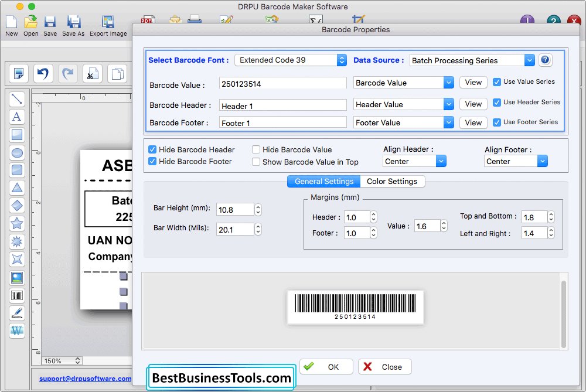Screen dimensions: 586x392
Task: Click the Close button
Action: [385, 367]
